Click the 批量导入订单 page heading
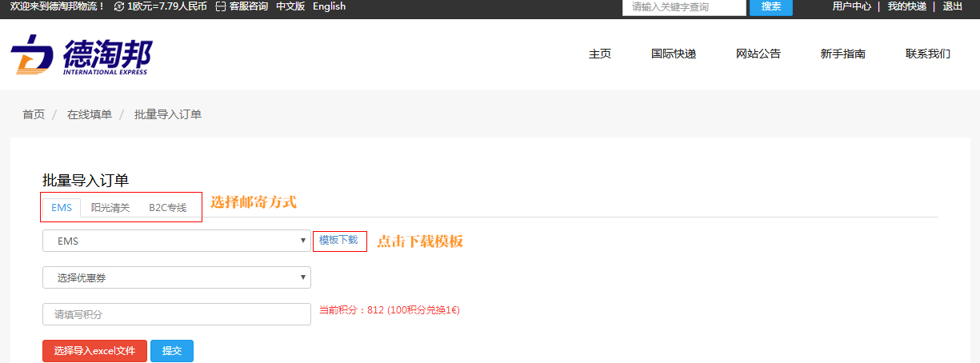The height and width of the screenshot is (363, 980). 86,181
